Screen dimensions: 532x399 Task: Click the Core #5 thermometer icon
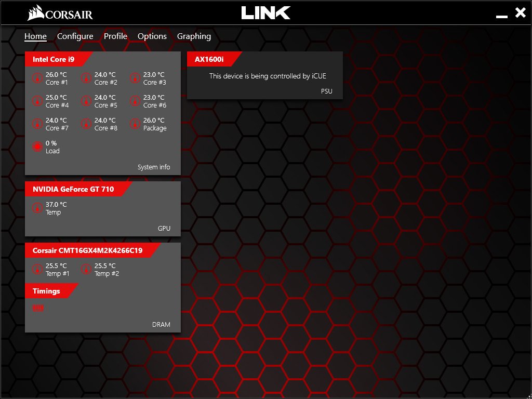(x=86, y=101)
